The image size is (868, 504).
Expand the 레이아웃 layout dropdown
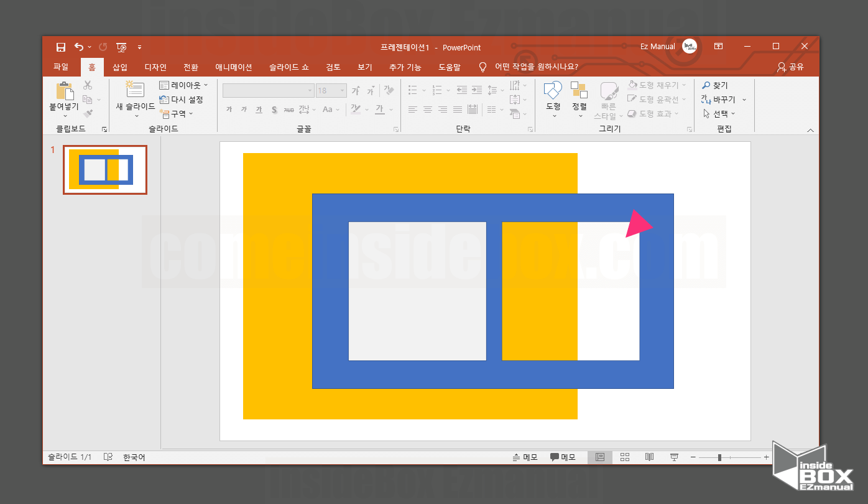pos(184,85)
